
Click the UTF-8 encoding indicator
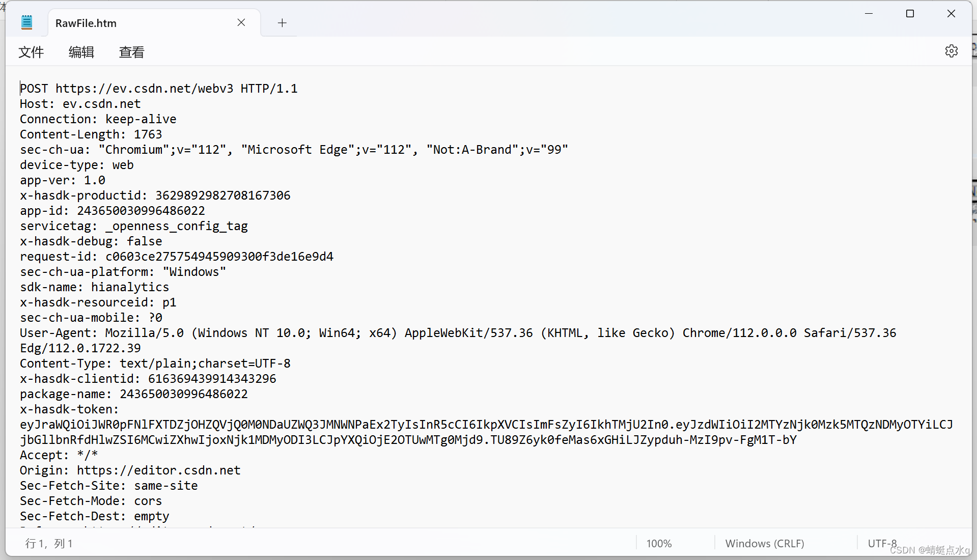pyautogui.click(x=882, y=544)
